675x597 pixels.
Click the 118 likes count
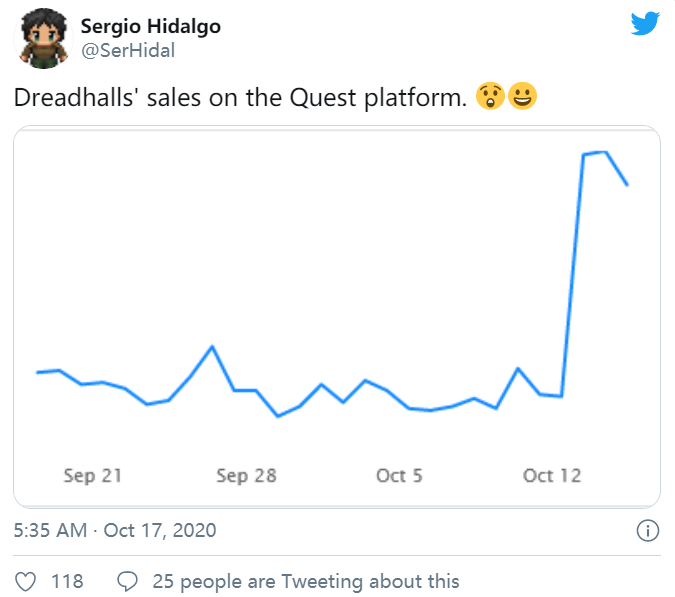(x=67, y=581)
